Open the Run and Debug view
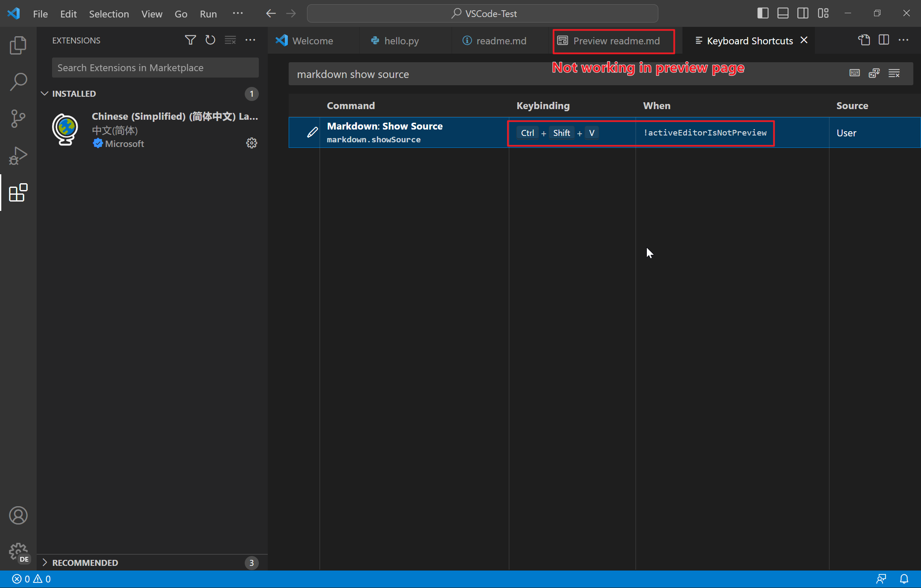Image resolution: width=921 pixels, height=588 pixels. point(18,156)
